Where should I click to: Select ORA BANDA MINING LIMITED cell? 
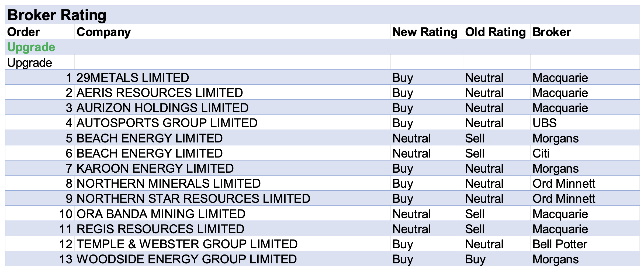click(161, 214)
